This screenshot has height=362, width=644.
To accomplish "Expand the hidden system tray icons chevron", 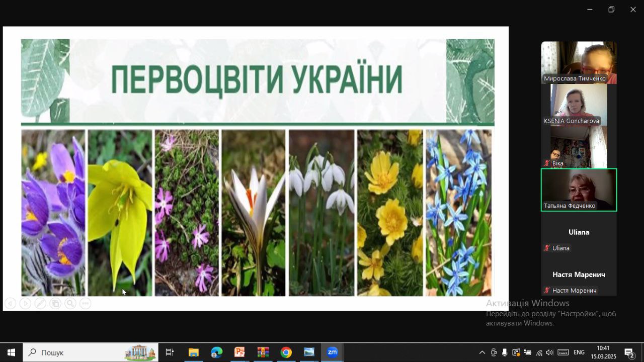I will coord(482,352).
